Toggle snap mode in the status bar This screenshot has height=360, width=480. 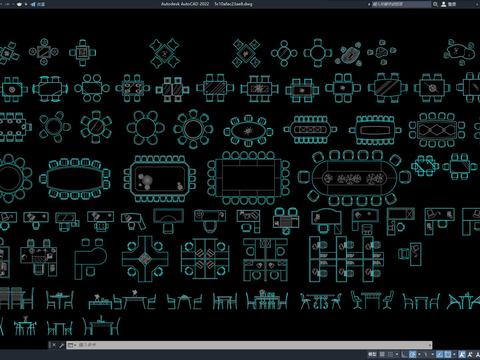(x=390, y=354)
